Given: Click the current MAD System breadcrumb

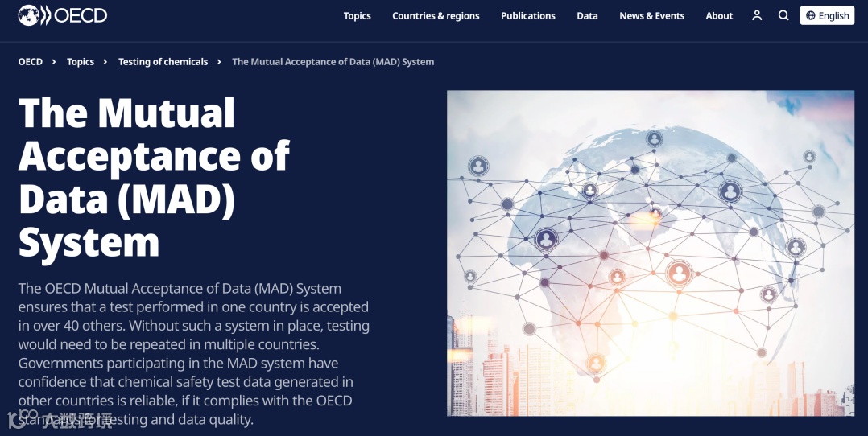Looking at the screenshot, I should 333,61.
